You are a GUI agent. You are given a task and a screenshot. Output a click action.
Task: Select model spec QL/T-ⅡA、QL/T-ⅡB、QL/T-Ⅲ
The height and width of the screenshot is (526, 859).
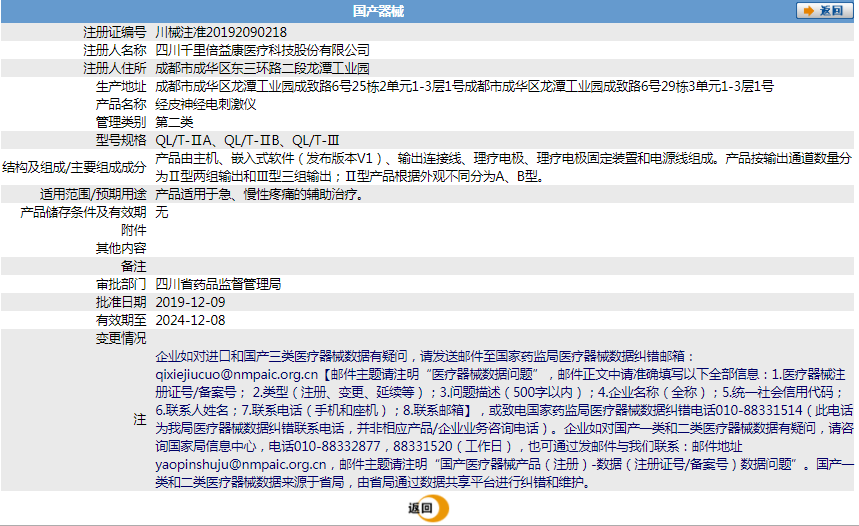click(247, 140)
